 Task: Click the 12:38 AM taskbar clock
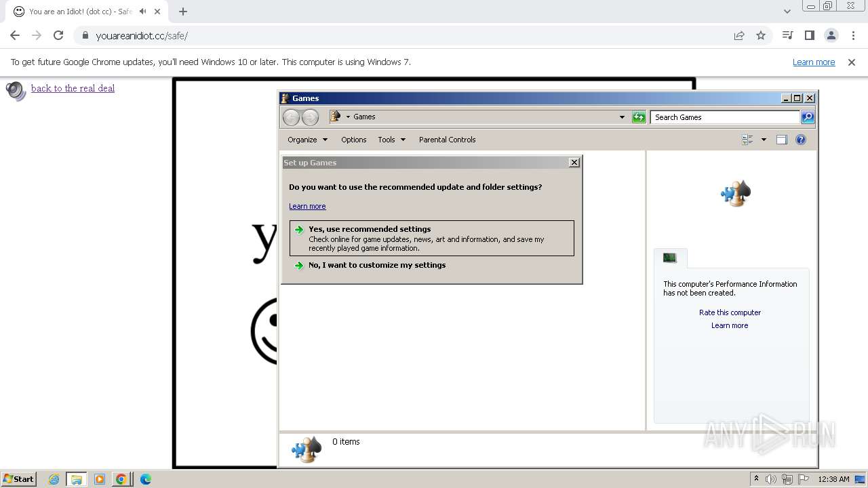point(833,479)
